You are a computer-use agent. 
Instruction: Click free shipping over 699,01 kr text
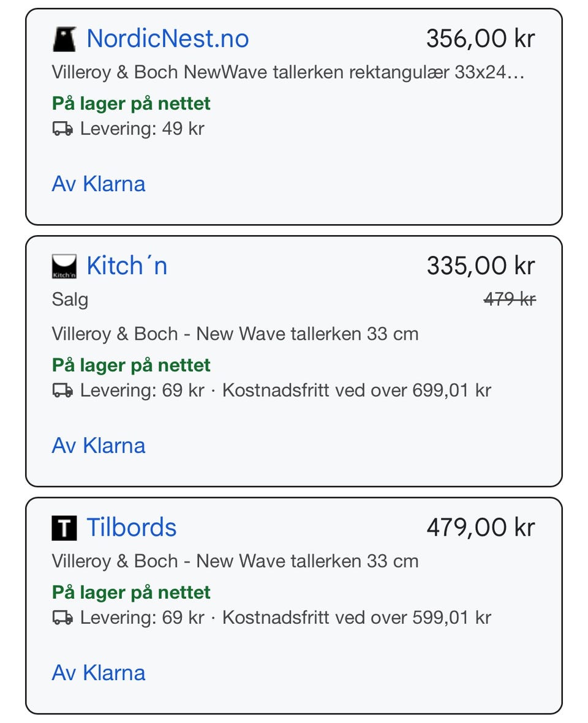356,391
